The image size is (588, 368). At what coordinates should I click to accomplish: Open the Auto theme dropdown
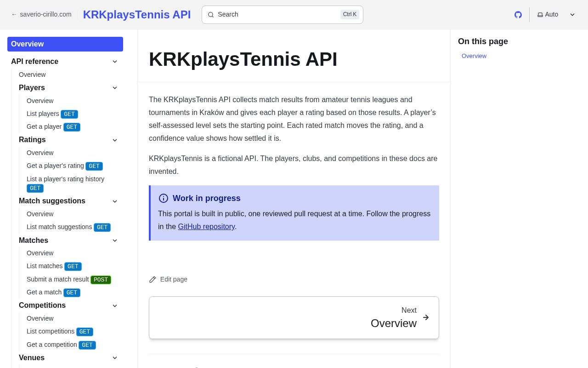click(556, 15)
